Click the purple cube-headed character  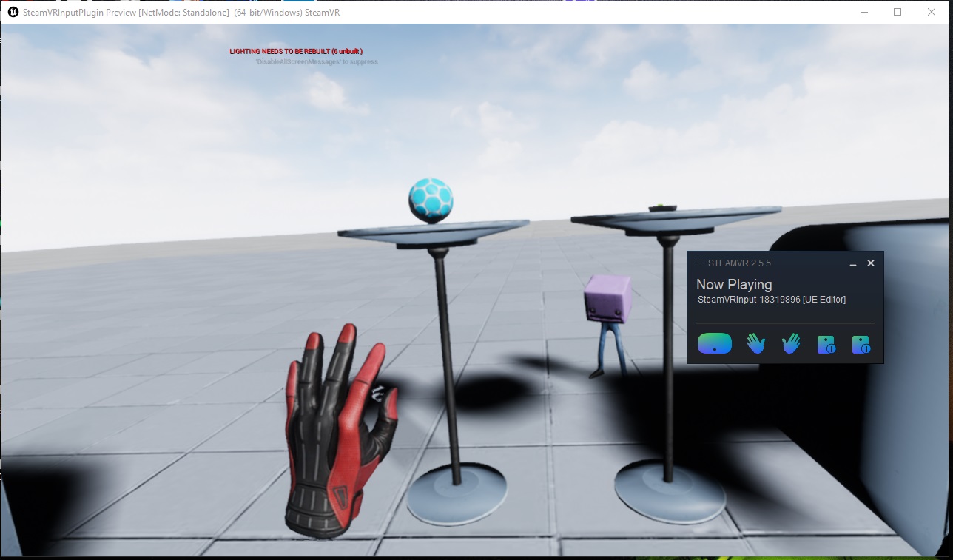click(x=607, y=298)
